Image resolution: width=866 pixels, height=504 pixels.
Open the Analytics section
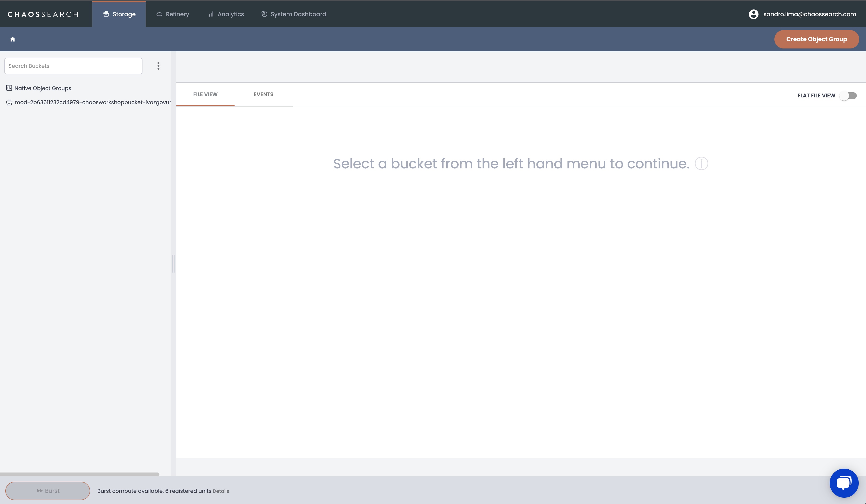click(x=226, y=14)
